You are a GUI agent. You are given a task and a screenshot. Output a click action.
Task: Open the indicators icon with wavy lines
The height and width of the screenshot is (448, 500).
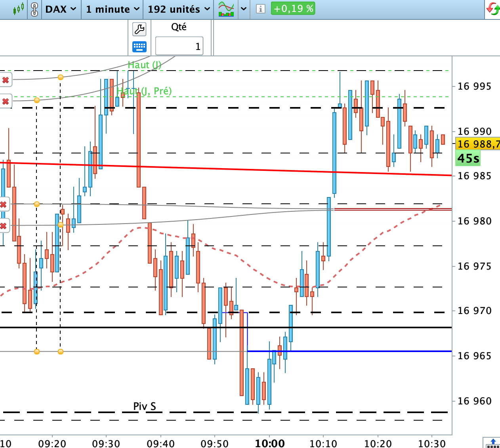[226, 9]
